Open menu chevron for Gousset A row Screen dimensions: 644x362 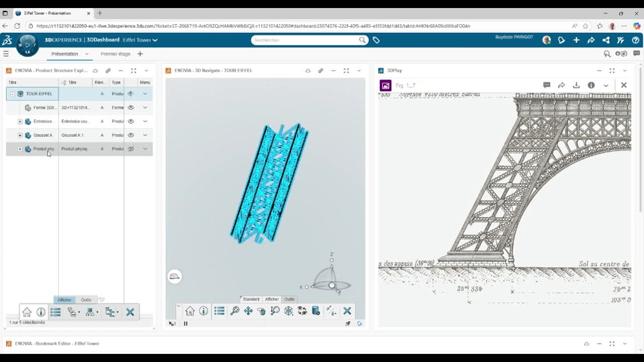coord(145,135)
